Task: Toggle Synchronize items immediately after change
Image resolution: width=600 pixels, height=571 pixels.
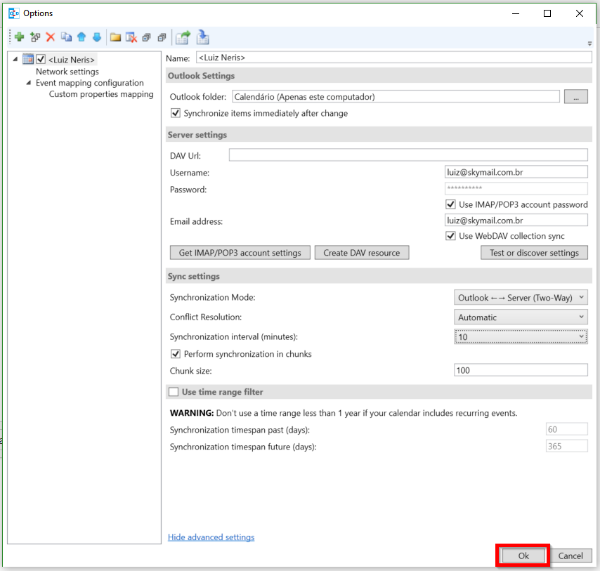Action: point(175,113)
